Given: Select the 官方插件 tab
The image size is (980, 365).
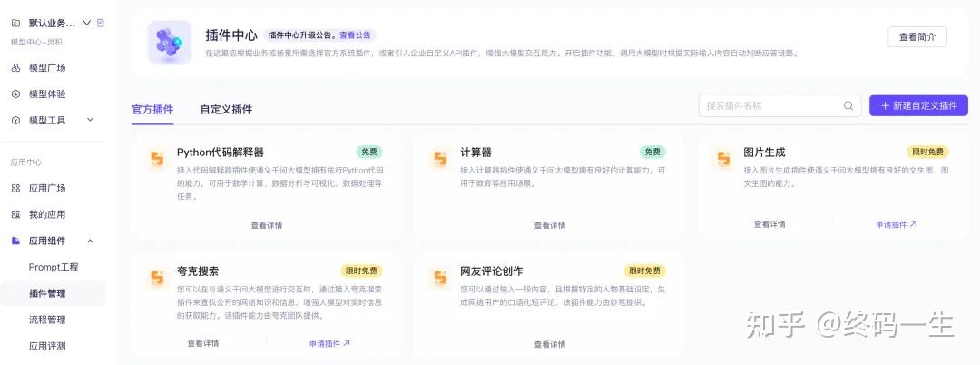Looking at the screenshot, I should coord(152,109).
